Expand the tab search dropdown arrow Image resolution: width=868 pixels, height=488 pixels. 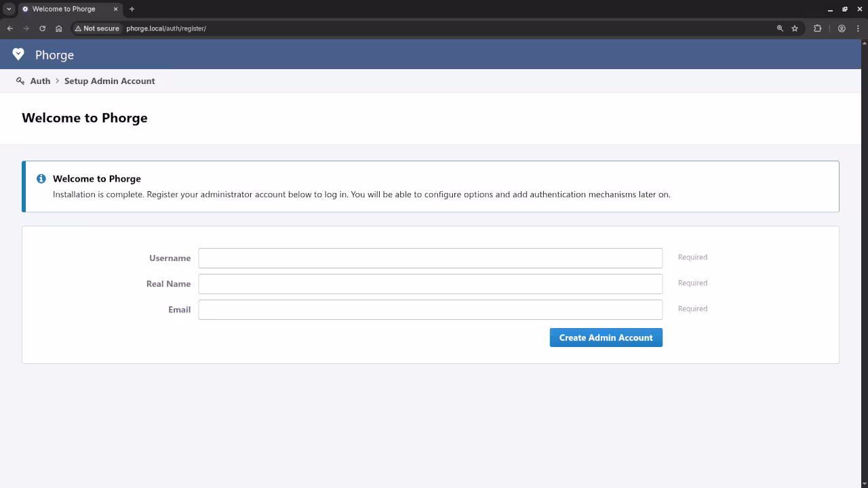point(9,9)
